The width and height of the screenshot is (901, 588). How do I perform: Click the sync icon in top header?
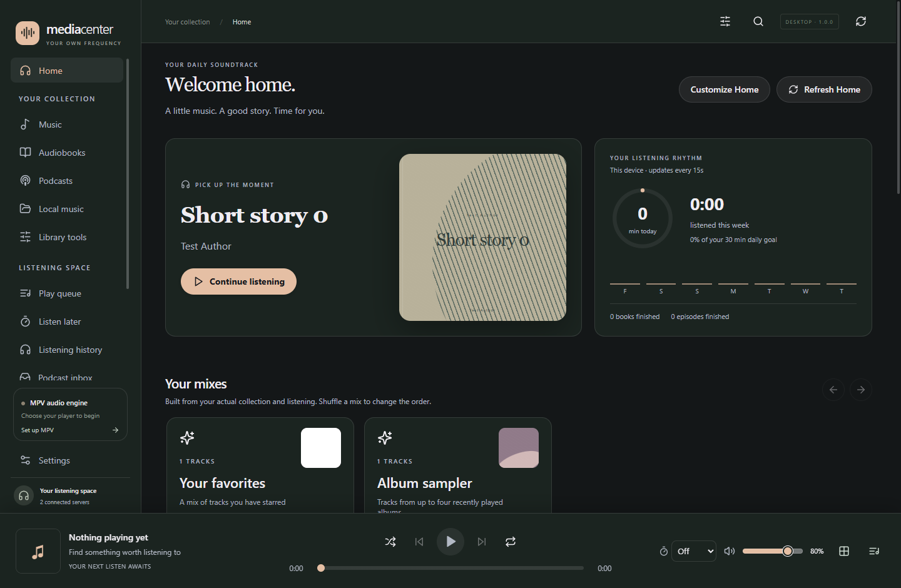click(861, 21)
